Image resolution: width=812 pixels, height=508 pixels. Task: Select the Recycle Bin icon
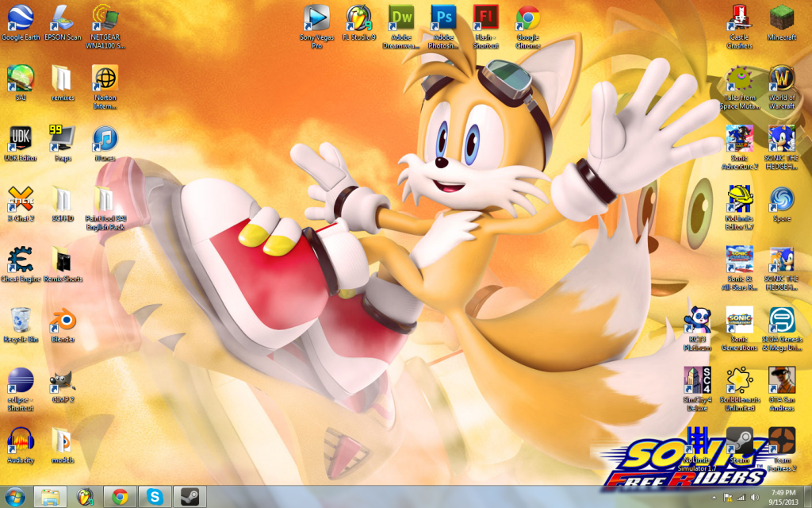tap(21, 325)
